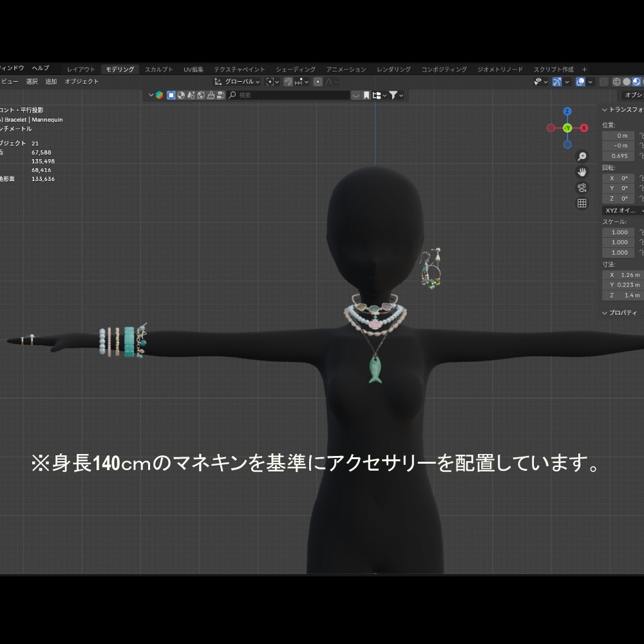Click the red X axis gizmo circle
The height and width of the screenshot is (644, 644).
click(x=584, y=128)
